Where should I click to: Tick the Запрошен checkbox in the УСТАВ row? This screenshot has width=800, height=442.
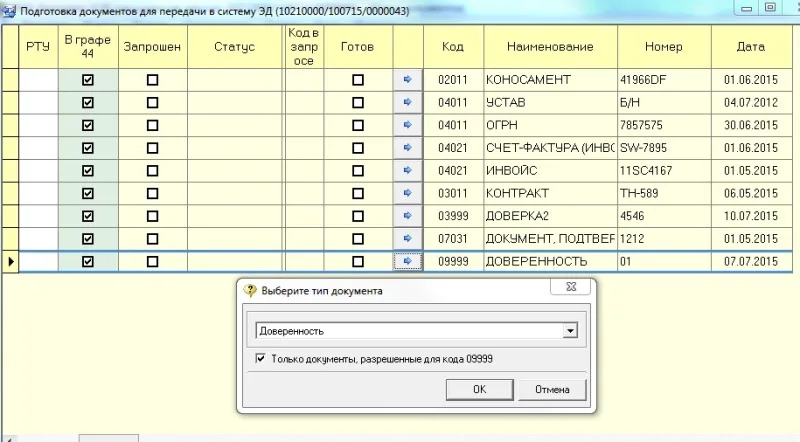point(153,103)
